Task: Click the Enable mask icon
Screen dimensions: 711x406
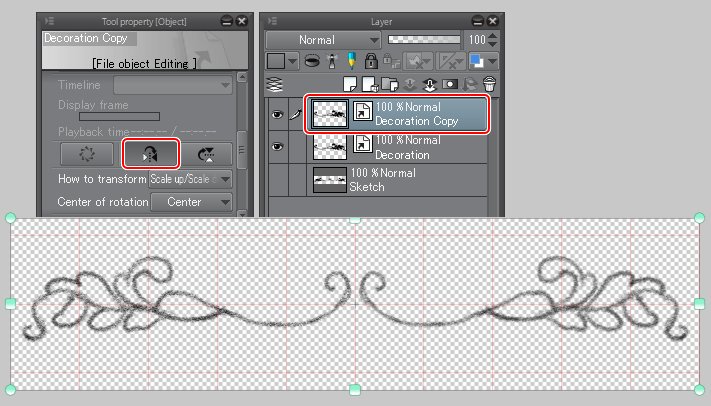Action: click(x=418, y=61)
